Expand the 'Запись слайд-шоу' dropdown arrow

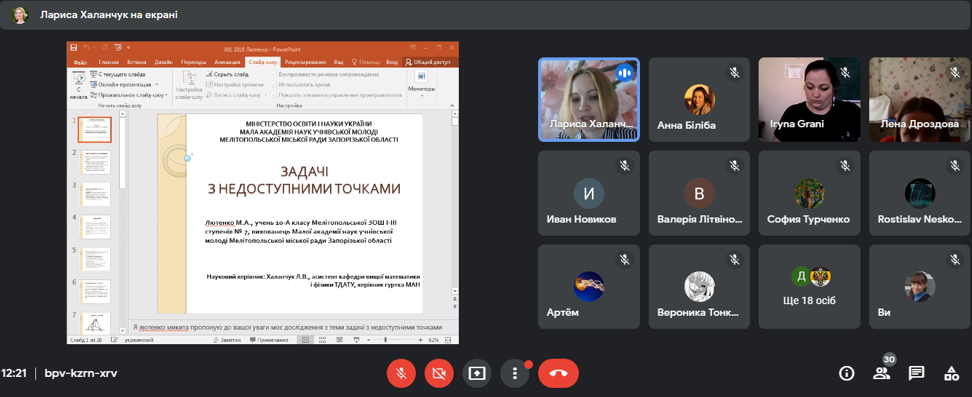tap(266, 95)
